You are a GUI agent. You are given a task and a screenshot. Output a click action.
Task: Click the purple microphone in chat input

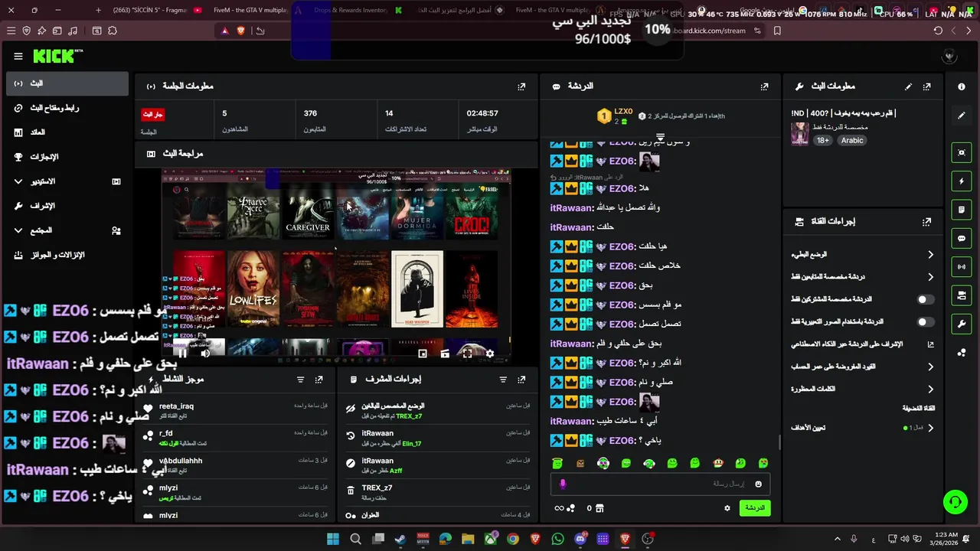[563, 484]
